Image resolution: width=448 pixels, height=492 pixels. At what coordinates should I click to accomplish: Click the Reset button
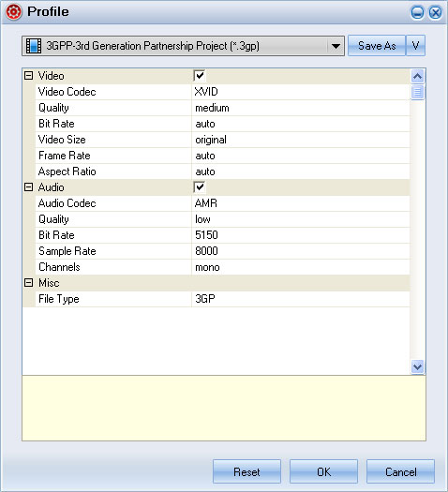[246, 471]
